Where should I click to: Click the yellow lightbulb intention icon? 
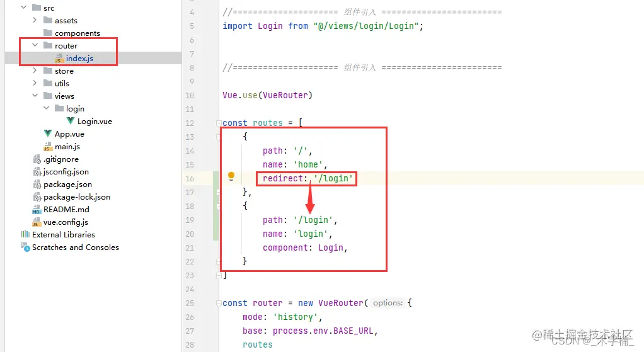click(x=231, y=176)
